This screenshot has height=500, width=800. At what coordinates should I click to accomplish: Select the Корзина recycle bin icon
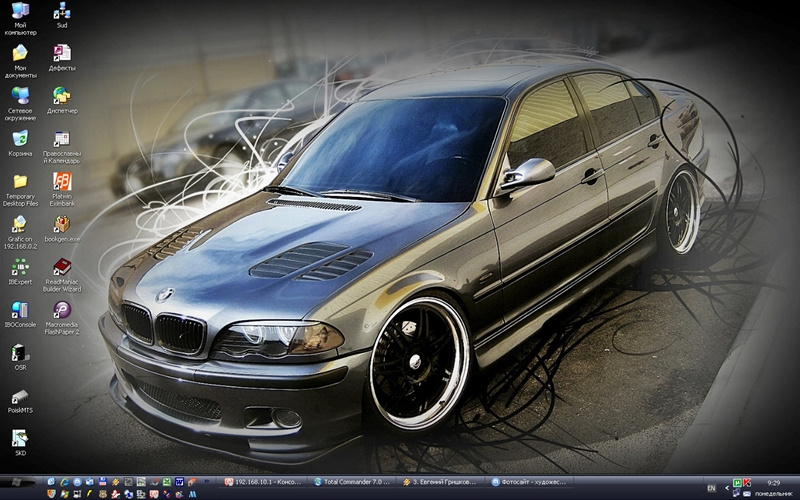(x=20, y=143)
